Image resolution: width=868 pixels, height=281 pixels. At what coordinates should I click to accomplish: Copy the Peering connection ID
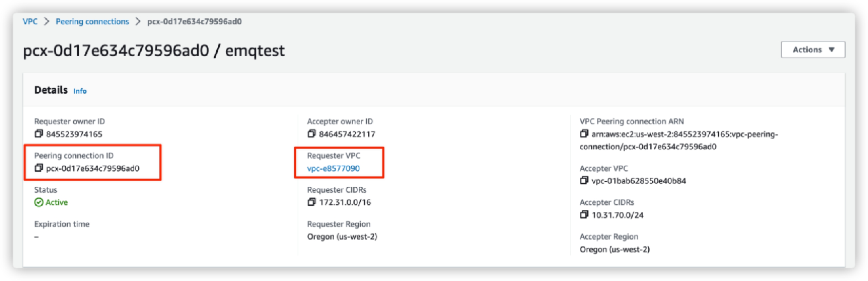tap(39, 168)
